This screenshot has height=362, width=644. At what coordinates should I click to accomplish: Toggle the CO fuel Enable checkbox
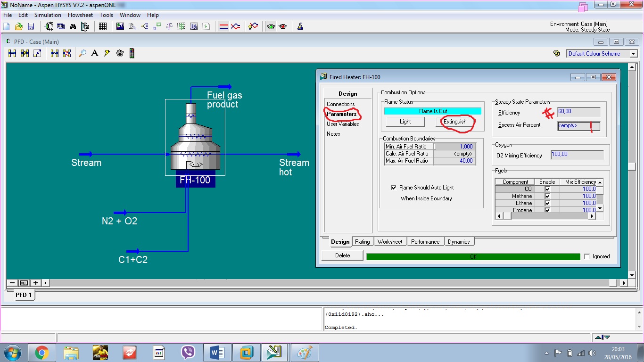[x=547, y=189]
